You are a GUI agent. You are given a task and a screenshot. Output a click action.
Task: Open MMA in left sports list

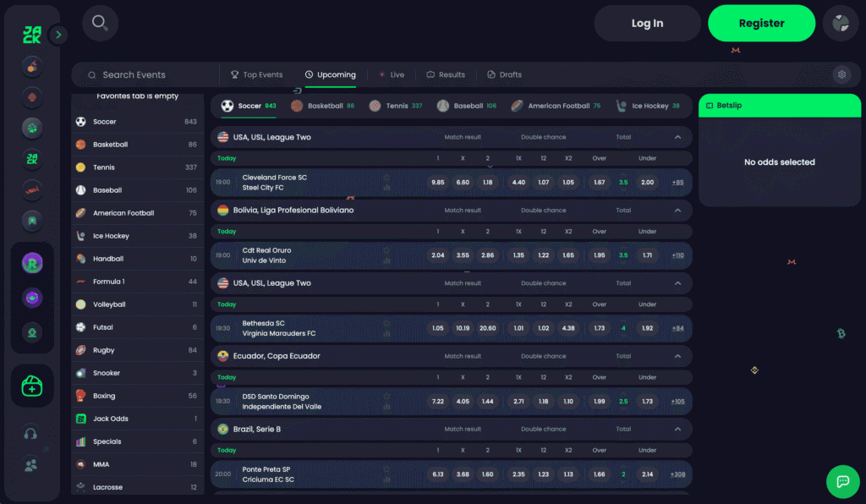(137, 464)
